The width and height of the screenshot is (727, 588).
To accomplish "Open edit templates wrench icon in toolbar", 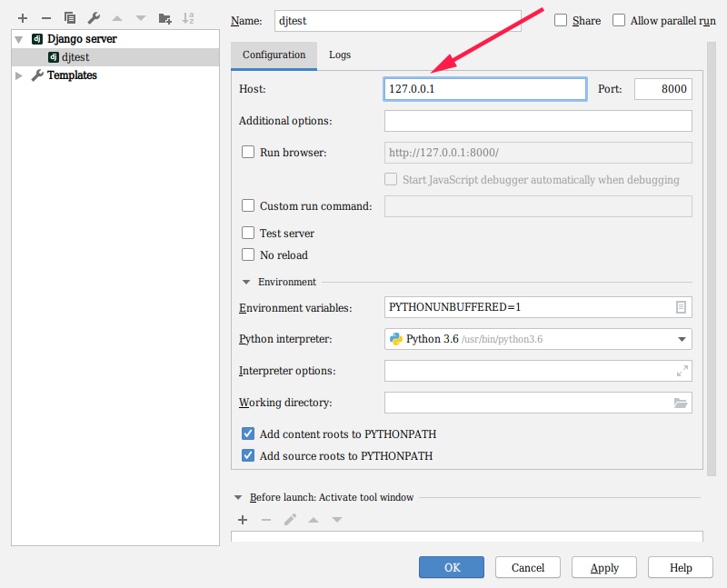I will tap(94, 18).
